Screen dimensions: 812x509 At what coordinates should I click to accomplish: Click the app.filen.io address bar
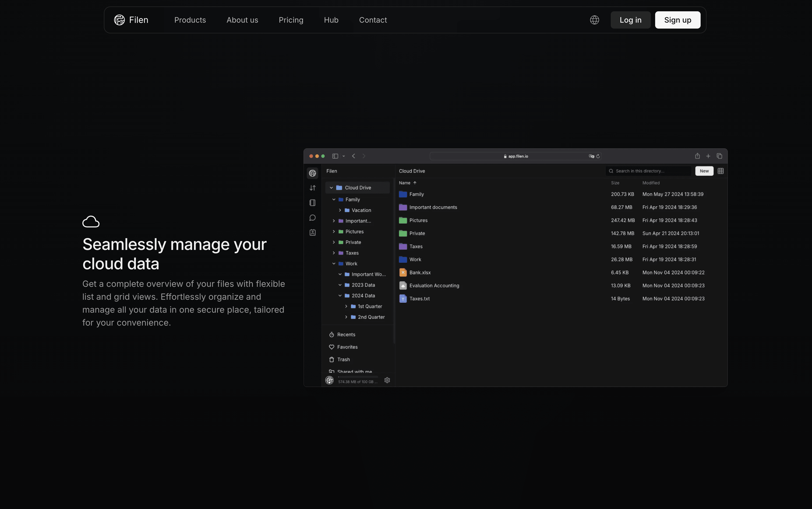[516, 156]
